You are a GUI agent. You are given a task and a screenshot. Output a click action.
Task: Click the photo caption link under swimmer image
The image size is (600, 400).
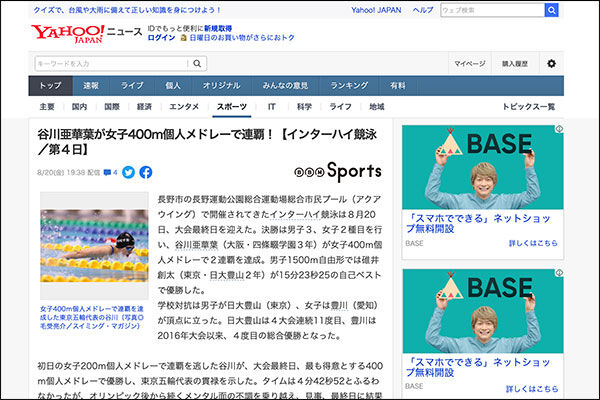(x=92, y=317)
